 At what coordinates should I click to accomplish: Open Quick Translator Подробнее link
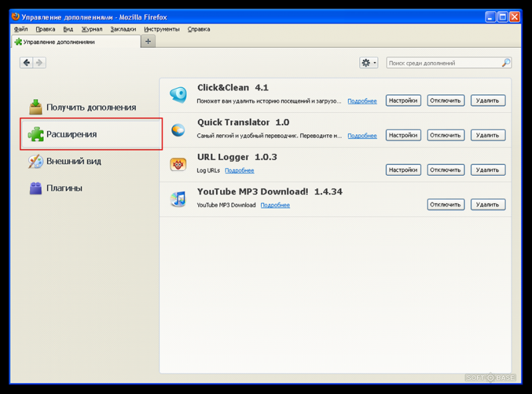tap(362, 136)
